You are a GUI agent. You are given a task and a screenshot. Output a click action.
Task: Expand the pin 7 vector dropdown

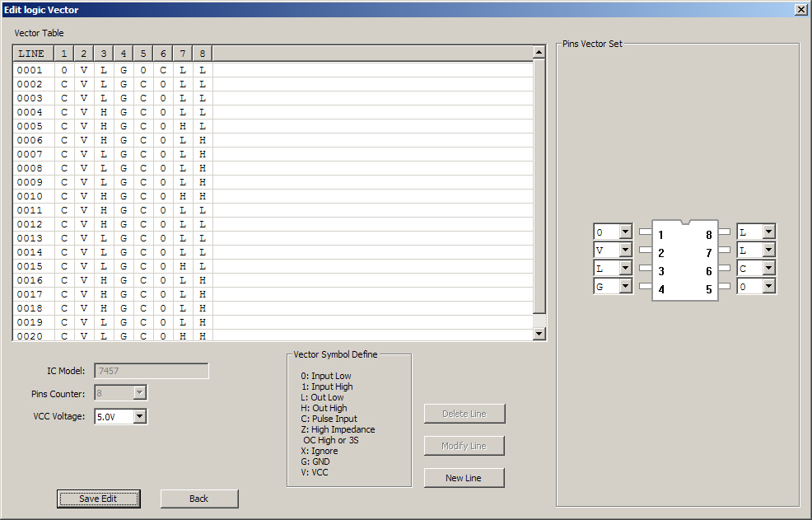pos(768,251)
